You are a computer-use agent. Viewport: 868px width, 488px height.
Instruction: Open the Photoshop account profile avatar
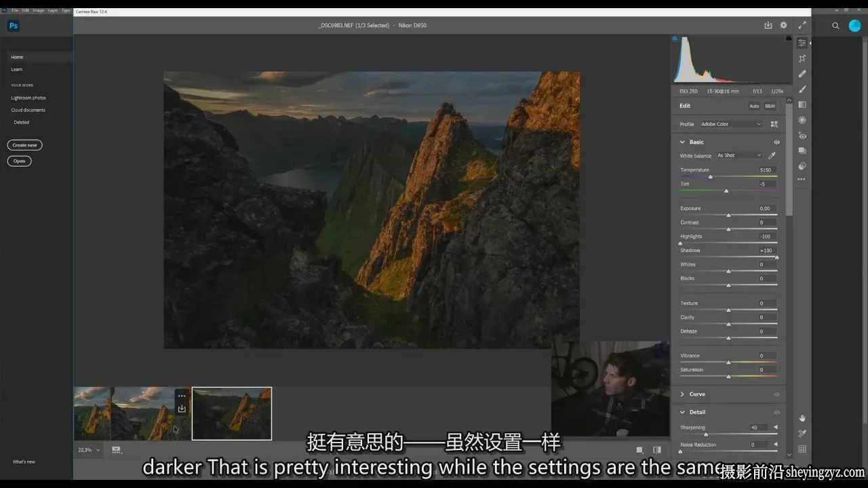(854, 26)
